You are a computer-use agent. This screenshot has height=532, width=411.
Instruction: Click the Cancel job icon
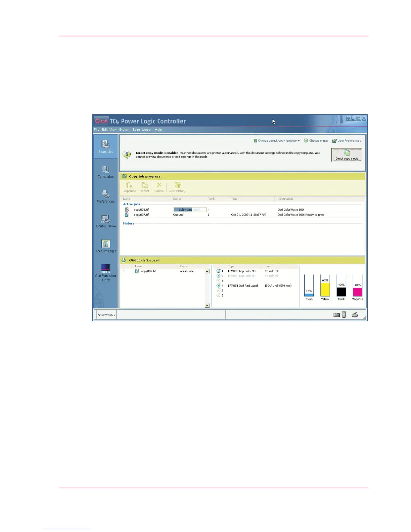click(x=159, y=187)
